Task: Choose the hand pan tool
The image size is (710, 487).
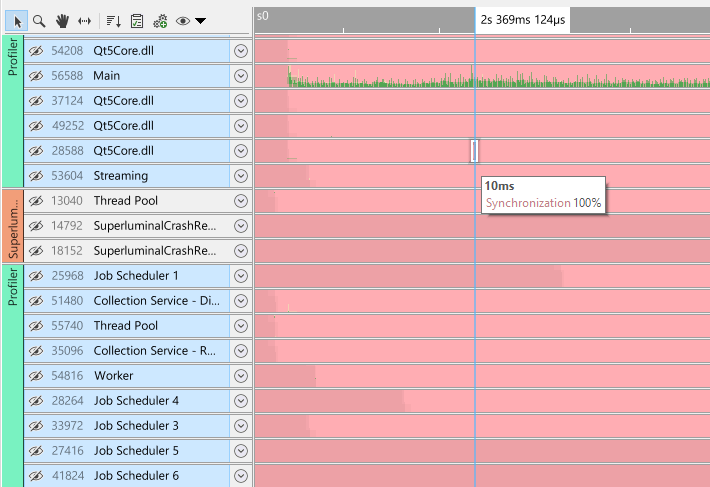Action: click(62, 20)
